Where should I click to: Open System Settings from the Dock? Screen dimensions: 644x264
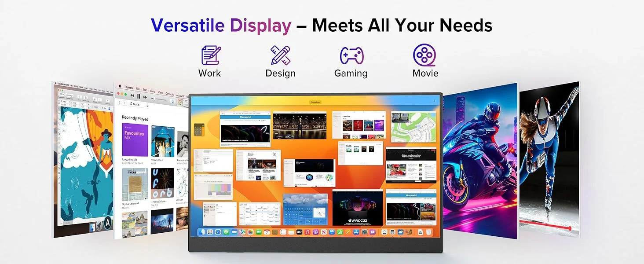pos(364,232)
